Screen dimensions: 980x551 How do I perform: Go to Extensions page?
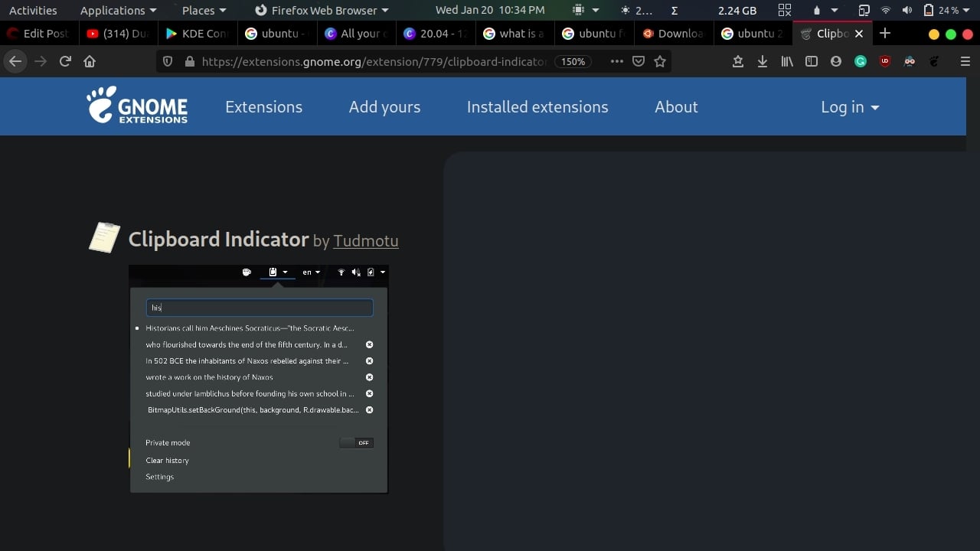[x=263, y=107]
